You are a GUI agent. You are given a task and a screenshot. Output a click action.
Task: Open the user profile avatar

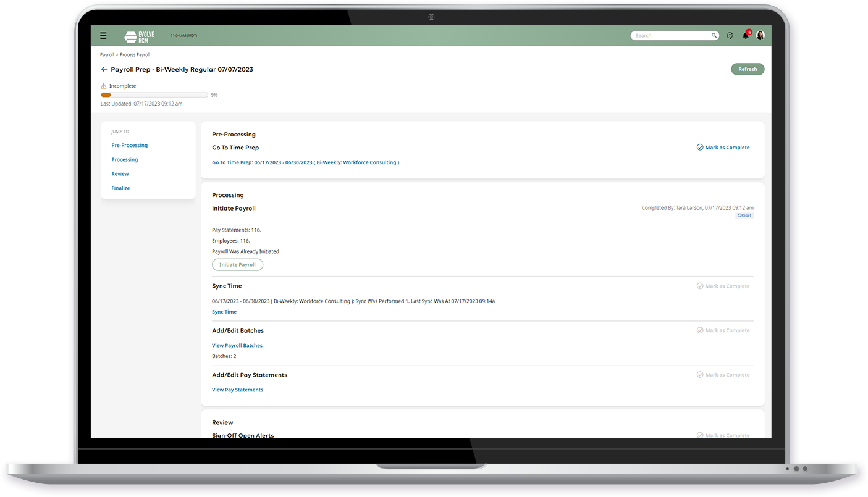(x=760, y=35)
